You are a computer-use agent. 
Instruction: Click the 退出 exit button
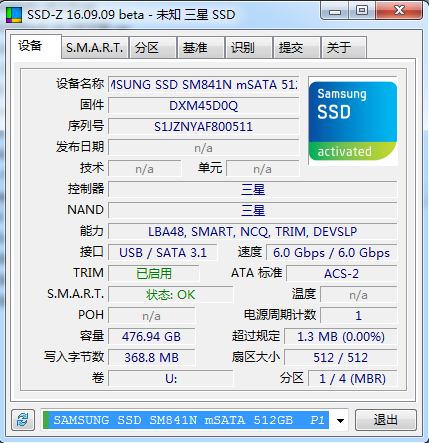(386, 420)
